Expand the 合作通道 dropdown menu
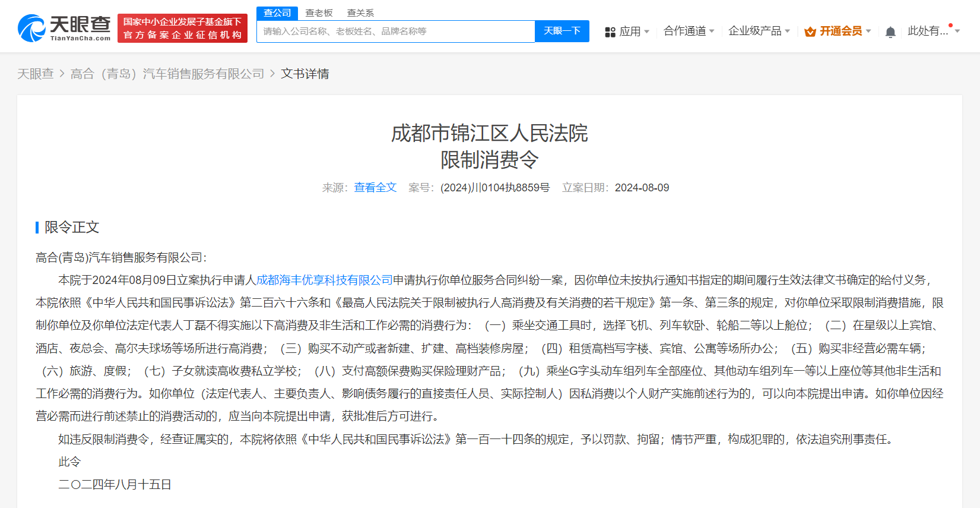The image size is (980, 508). coord(689,31)
